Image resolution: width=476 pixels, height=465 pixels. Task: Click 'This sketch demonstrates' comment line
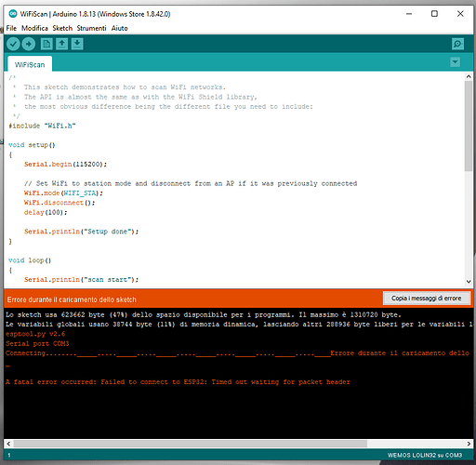point(125,87)
